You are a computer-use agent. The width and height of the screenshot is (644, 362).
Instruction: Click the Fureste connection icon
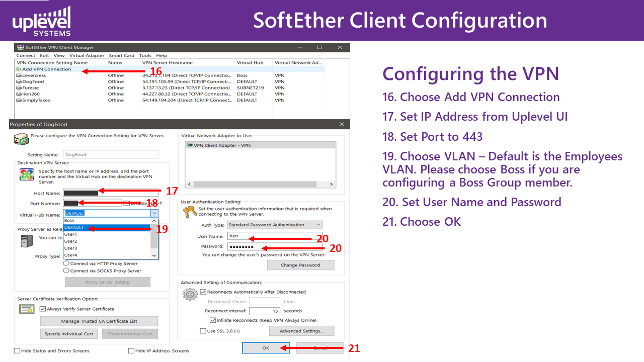(19, 88)
